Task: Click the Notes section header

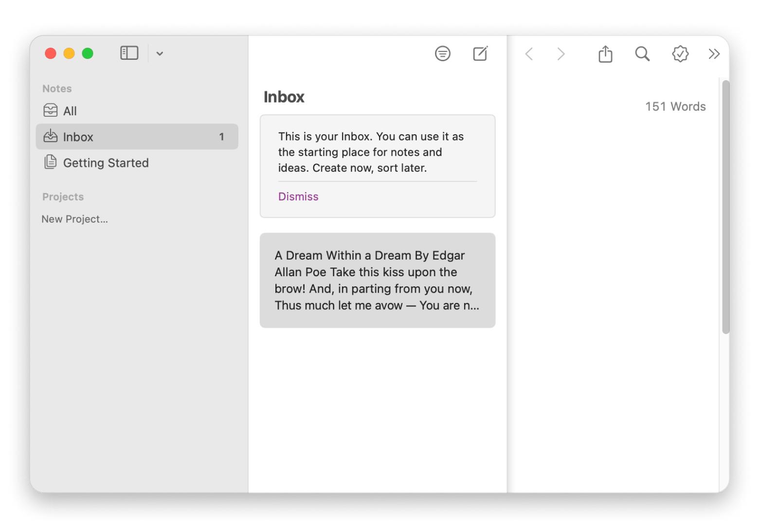Action: click(57, 89)
